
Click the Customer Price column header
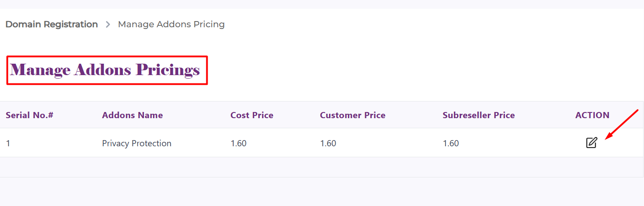click(352, 116)
